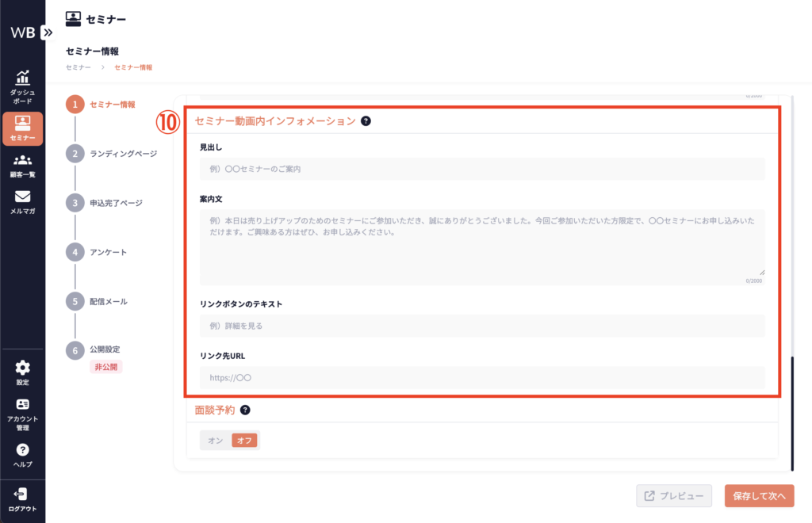Open the Help question mark icon

22,450
